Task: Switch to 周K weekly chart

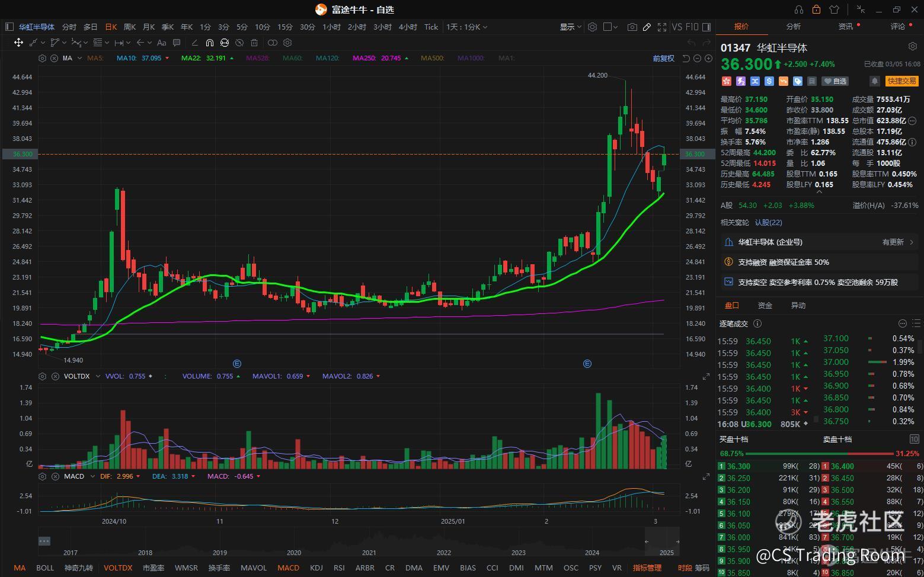Action: click(130, 27)
